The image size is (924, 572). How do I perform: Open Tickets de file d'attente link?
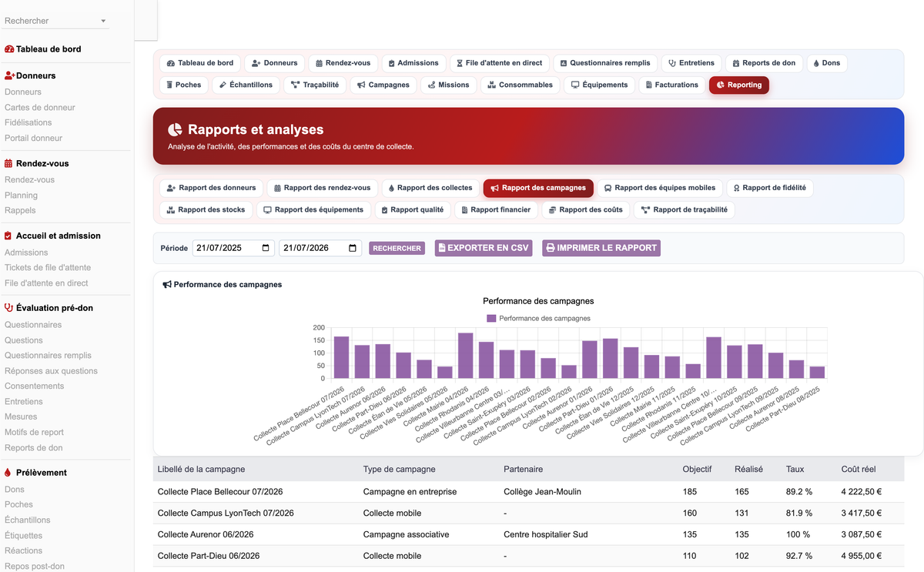[x=48, y=268]
